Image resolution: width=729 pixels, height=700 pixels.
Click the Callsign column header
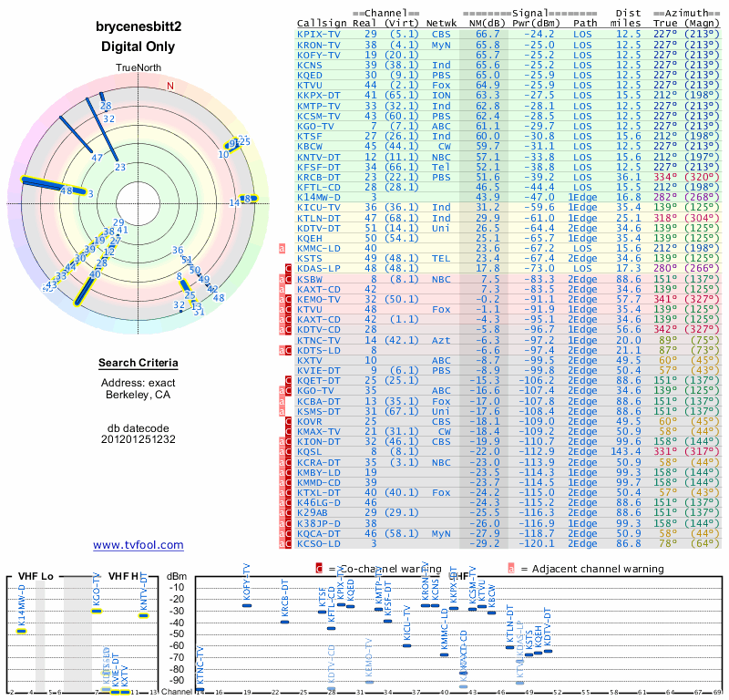(322, 23)
